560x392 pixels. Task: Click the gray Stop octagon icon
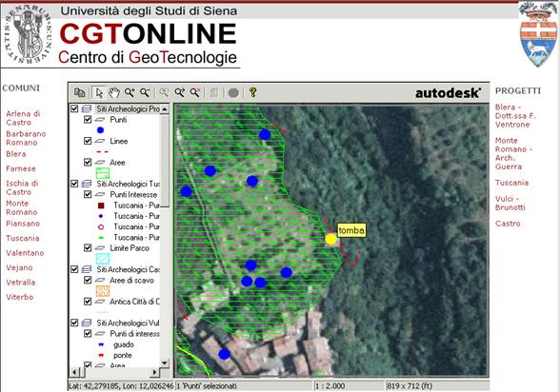pos(233,92)
